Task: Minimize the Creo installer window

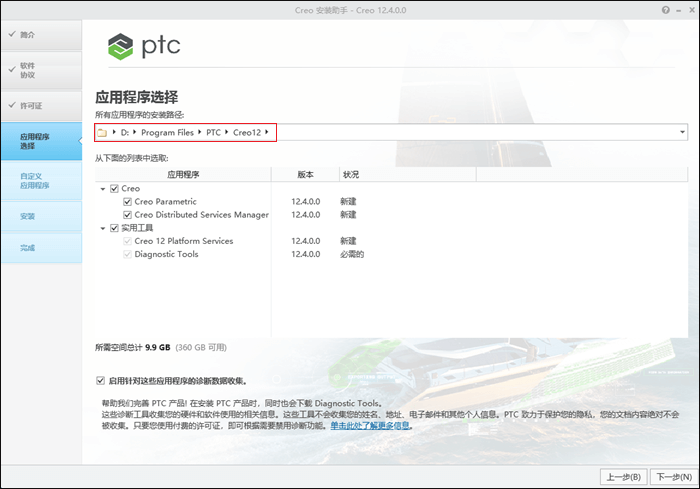Action: point(679,10)
